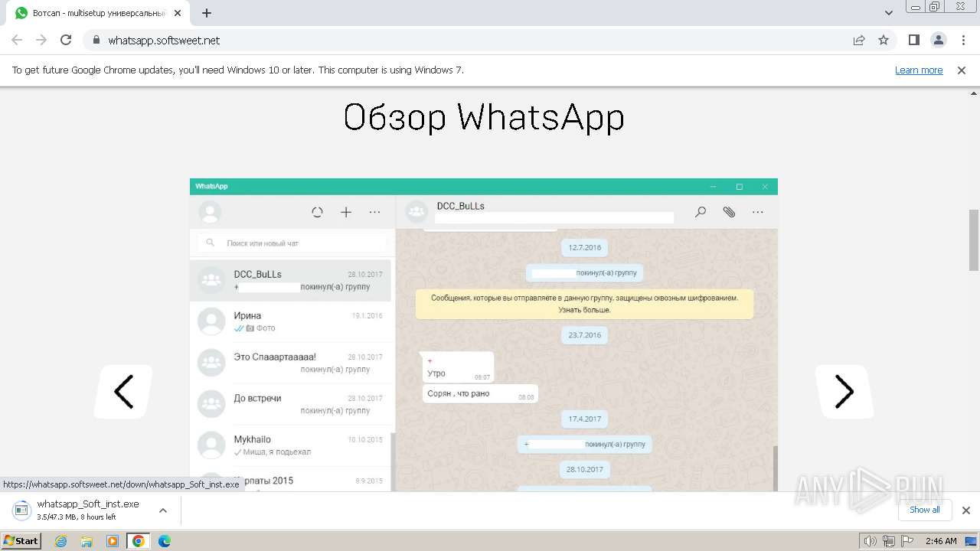The width and height of the screenshot is (980, 551).
Task: Click the DCC_BuLLs chat row
Action: (x=290, y=280)
